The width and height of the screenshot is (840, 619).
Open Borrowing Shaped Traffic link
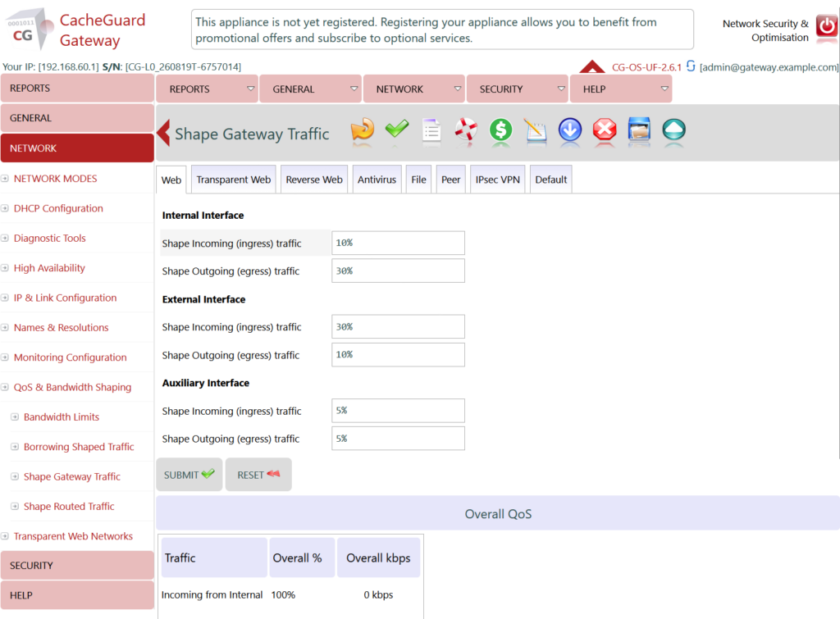[79, 447]
